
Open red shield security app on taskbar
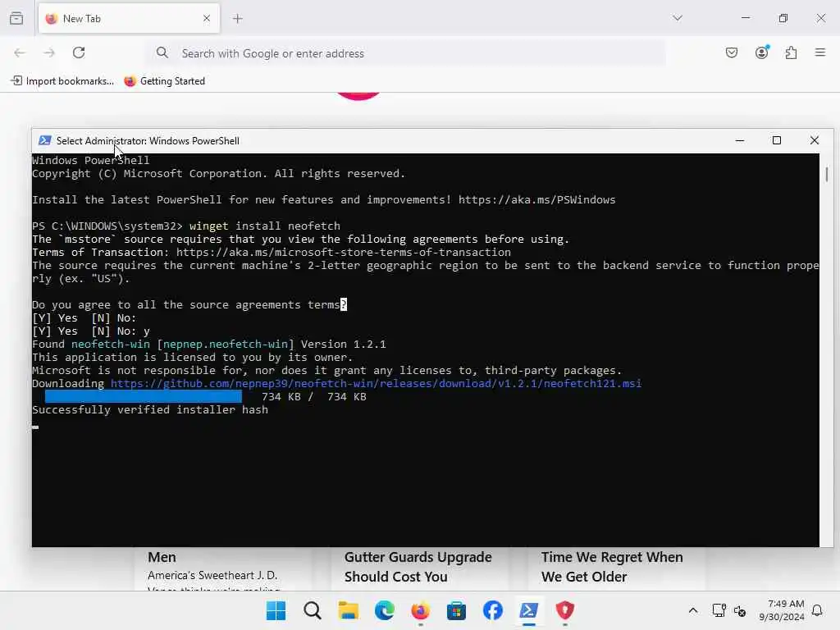564,610
